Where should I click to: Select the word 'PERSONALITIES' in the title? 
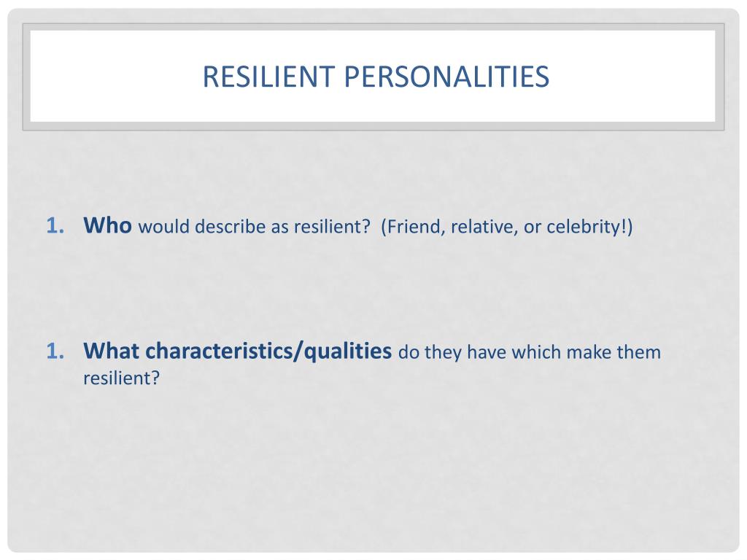click(446, 77)
